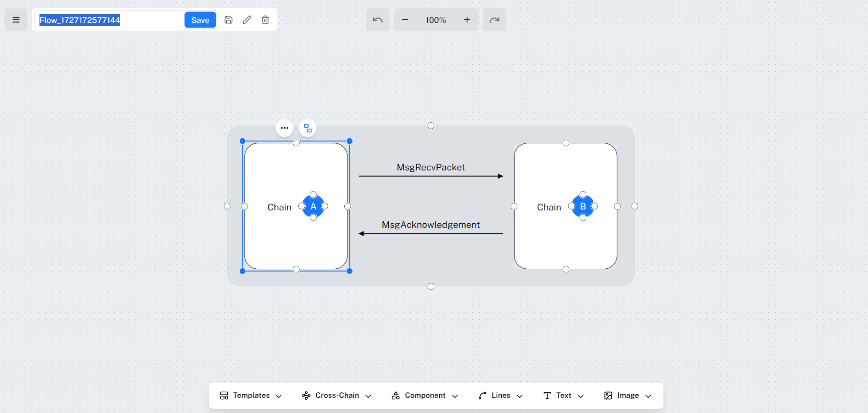Click the Cross-Chain nodes icon
868x413 pixels.
306,396
